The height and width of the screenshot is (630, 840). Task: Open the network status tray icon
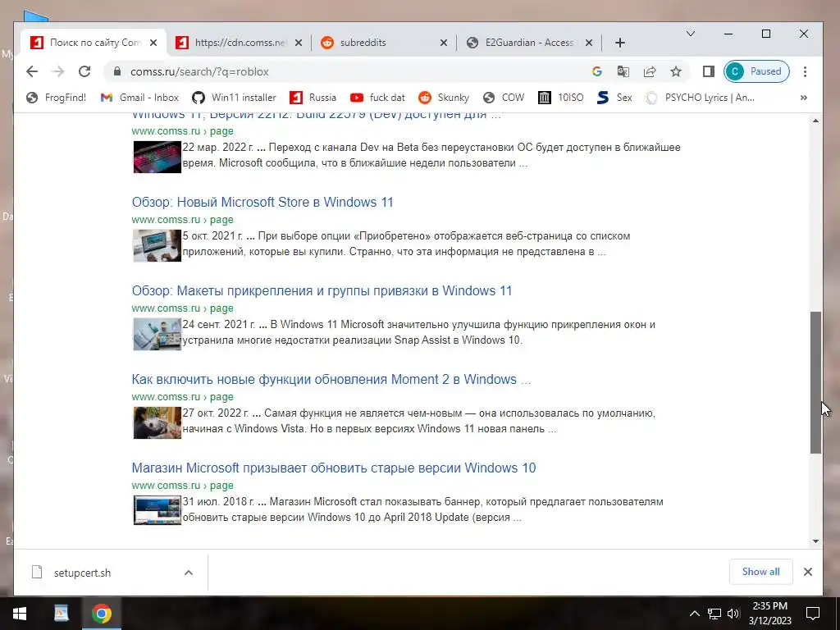pos(714,614)
